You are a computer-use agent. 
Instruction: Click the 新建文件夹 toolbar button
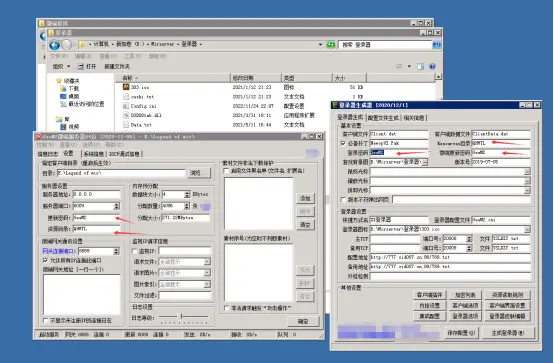coord(117,66)
